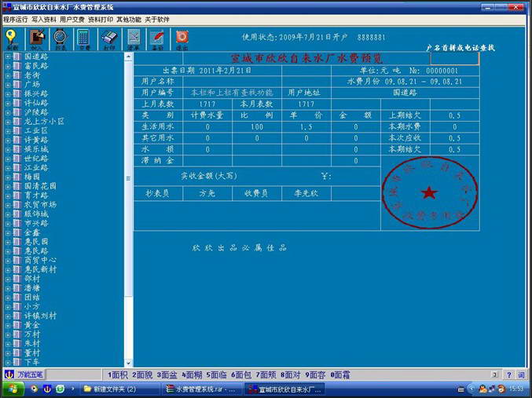Click the tree panel scroll-up arrow
Image resolution: width=532 pixels, height=398 pixels.
point(128,57)
